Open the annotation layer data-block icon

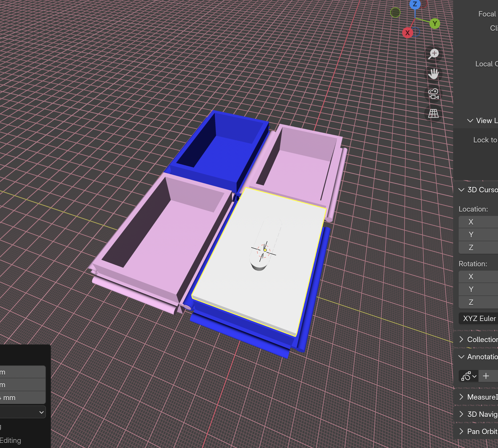click(x=468, y=376)
